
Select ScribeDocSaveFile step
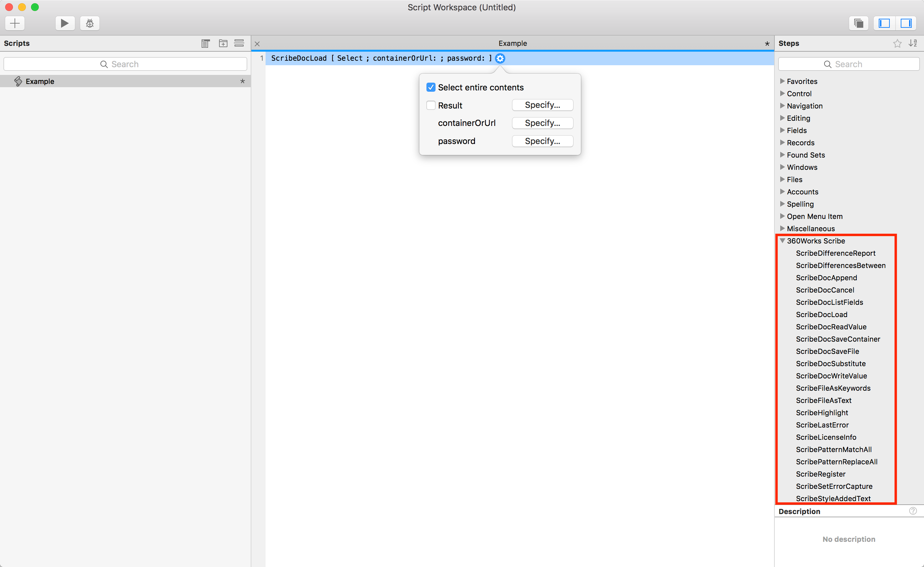[x=828, y=351]
